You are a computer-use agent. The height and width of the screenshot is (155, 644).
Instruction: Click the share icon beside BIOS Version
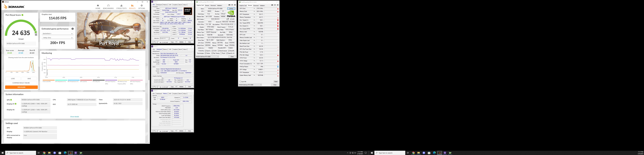(x=228, y=19)
